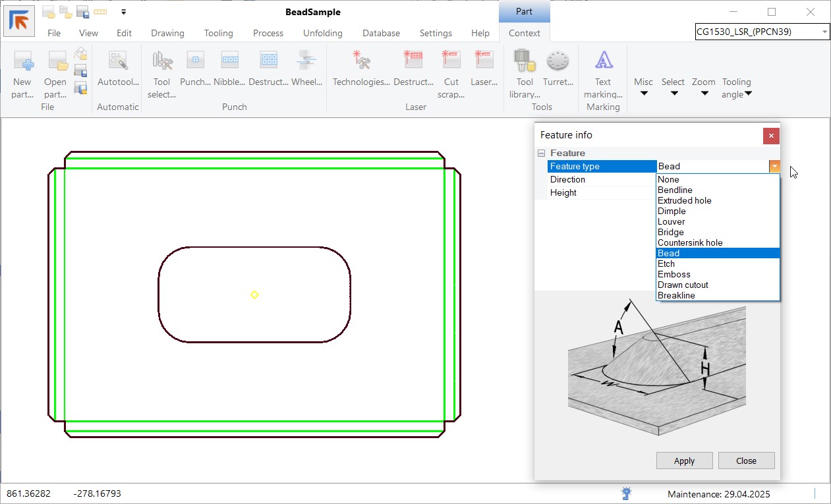Expand the Tooling angle dropdown
This screenshot has height=504, width=831.
tap(736, 88)
